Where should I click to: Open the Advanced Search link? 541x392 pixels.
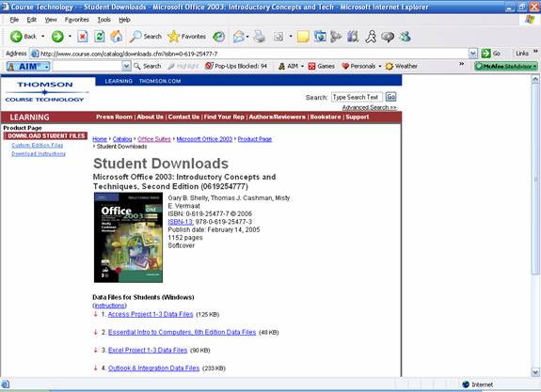click(x=369, y=107)
